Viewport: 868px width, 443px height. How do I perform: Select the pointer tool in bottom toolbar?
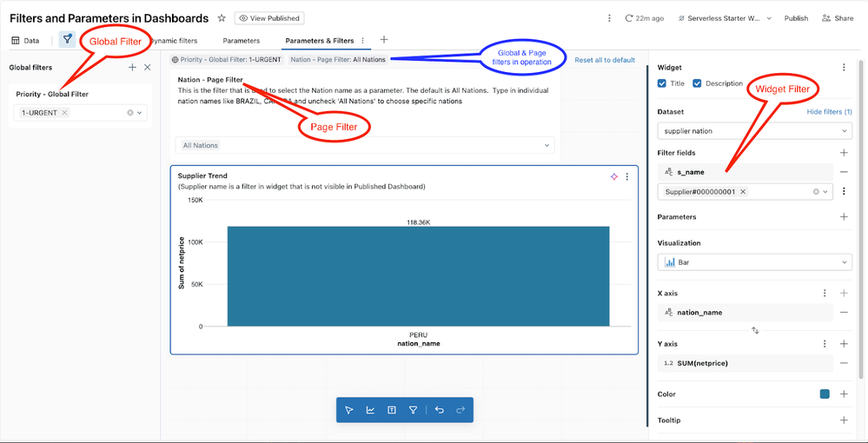[x=349, y=410]
